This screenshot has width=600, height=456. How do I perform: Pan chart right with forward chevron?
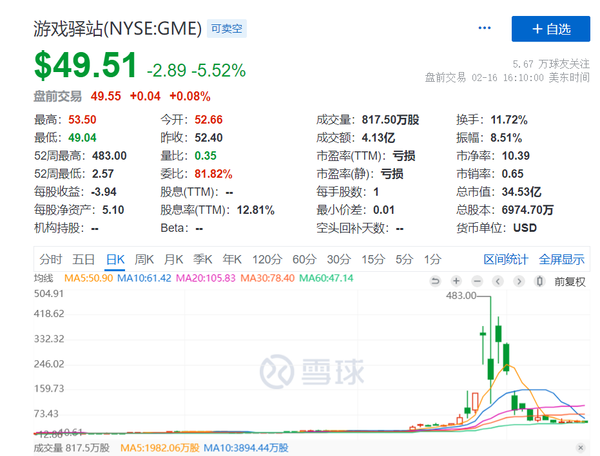point(519,282)
